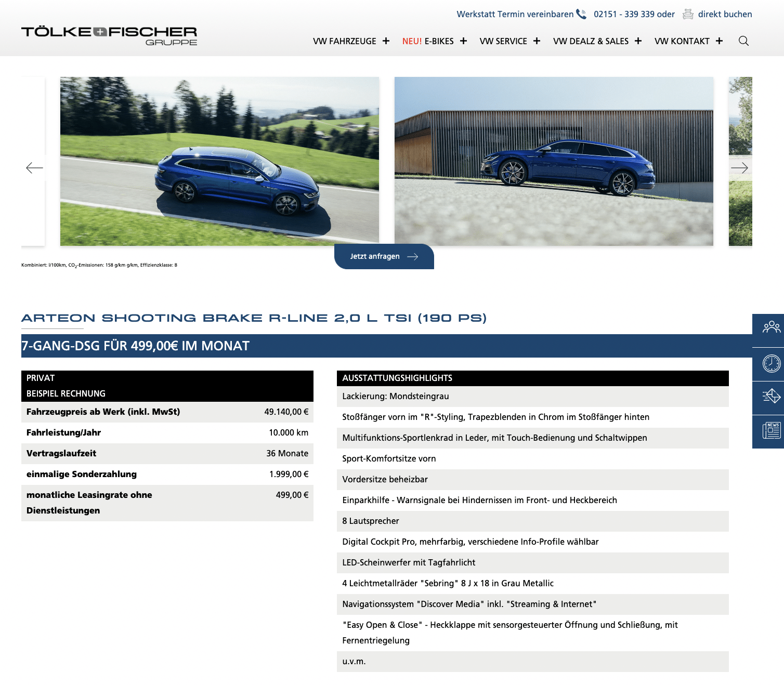Click the Einparkhilfe row

click(x=533, y=500)
